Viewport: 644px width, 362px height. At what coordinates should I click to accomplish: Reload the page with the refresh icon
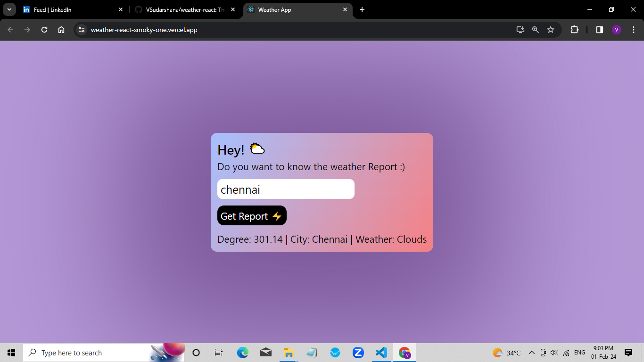(44, 30)
